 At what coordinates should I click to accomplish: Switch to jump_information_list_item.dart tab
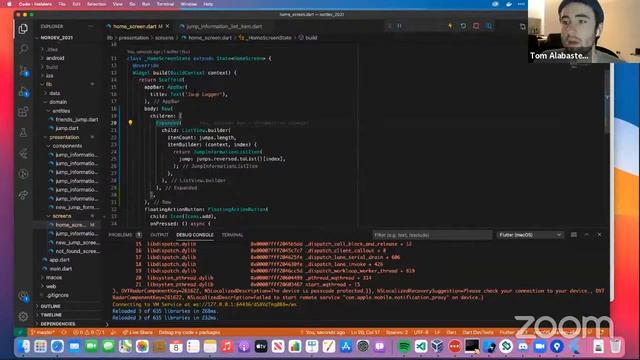pos(224,26)
